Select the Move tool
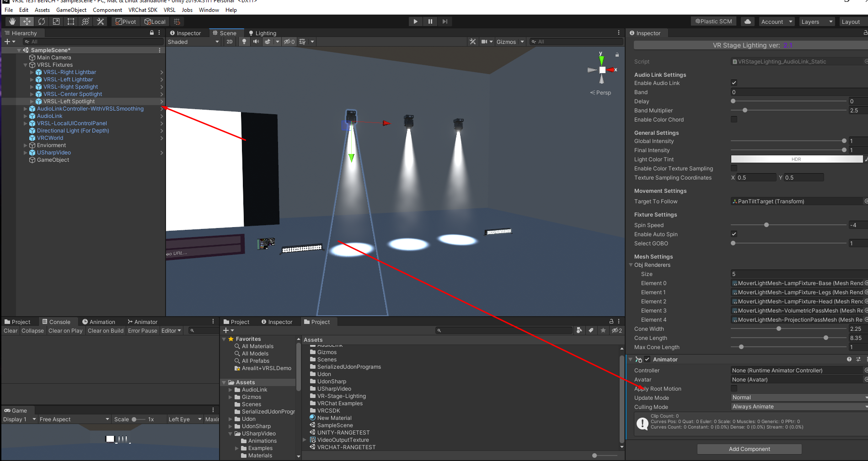Image resolution: width=868 pixels, height=461 pixels. (x=27, y=21)
